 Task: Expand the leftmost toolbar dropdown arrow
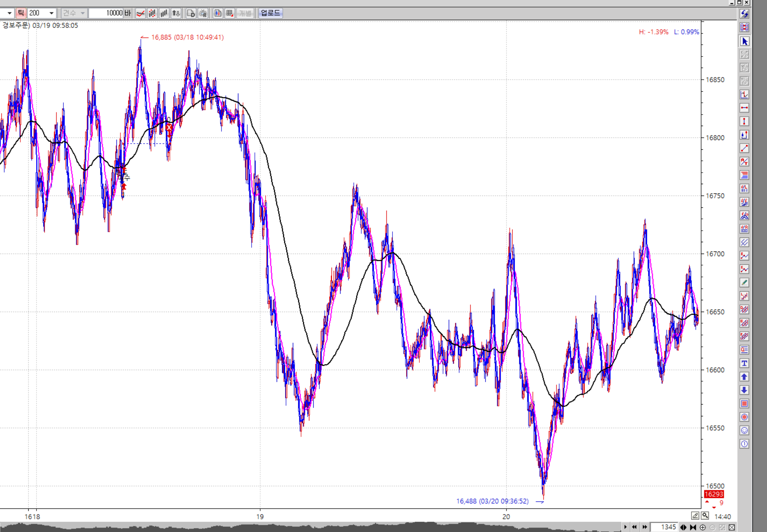click(x=9, y=13)
